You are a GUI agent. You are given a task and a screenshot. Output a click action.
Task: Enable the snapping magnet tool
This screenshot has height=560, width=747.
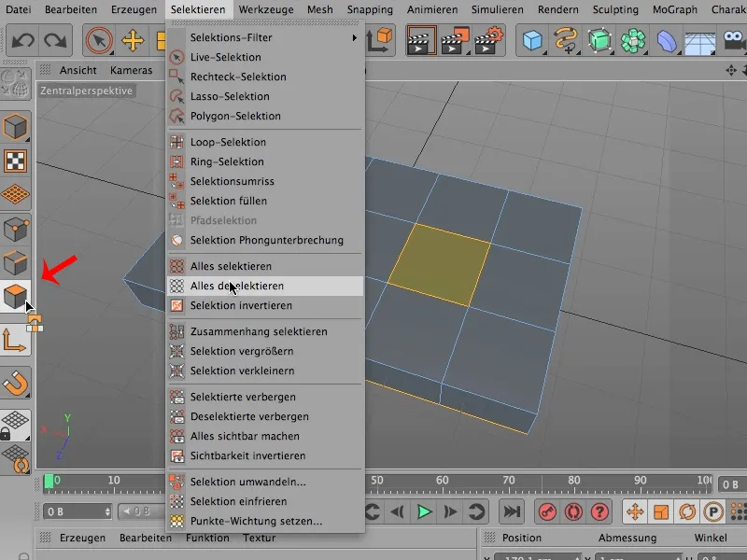[x=17, y=385]
